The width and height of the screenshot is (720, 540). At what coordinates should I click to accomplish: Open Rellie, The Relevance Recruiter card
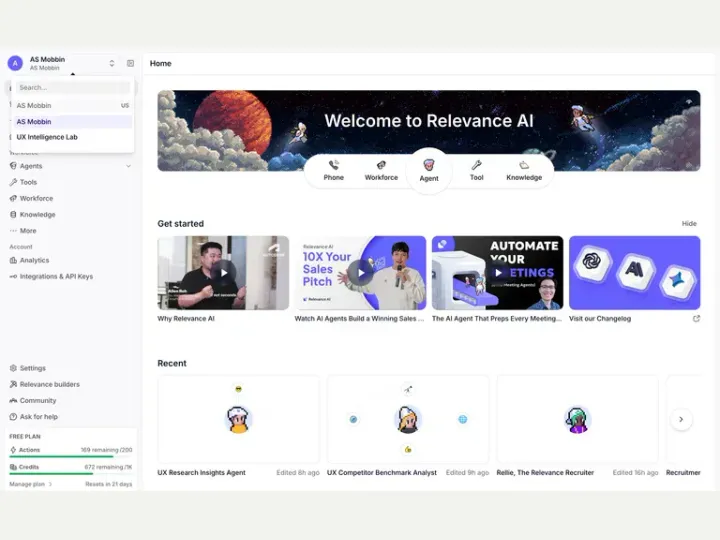coord(577,419)
